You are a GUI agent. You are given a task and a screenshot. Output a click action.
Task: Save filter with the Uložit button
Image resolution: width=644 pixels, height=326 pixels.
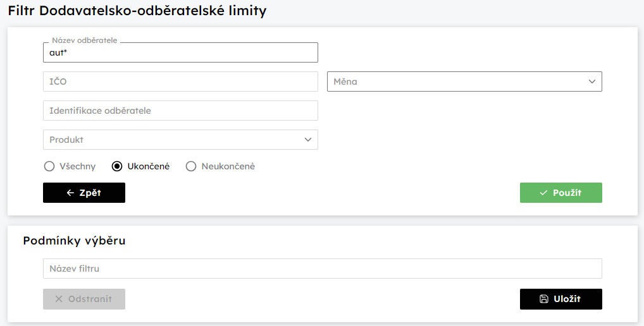click(x=561, y=299)
